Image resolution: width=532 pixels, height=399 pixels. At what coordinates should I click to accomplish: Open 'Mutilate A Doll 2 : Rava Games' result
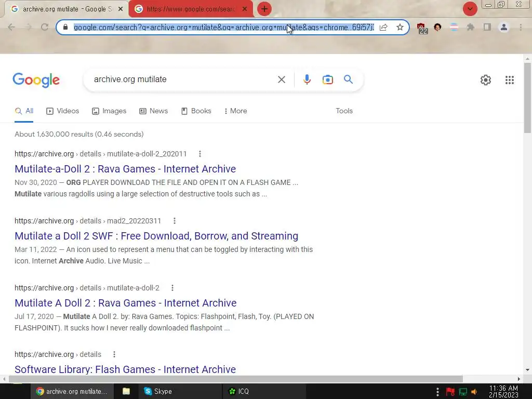point(126,303)
